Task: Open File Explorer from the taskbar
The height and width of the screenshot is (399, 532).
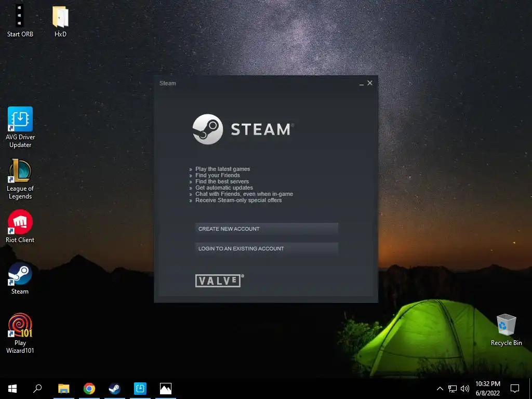Action: (x=64, y=389)
